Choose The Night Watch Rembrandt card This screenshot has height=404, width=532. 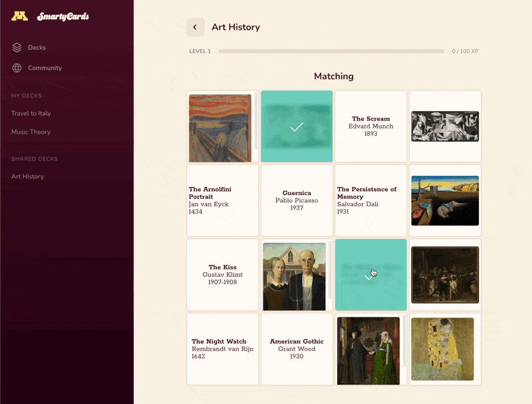pyautogui.click(x=222, y=349)
